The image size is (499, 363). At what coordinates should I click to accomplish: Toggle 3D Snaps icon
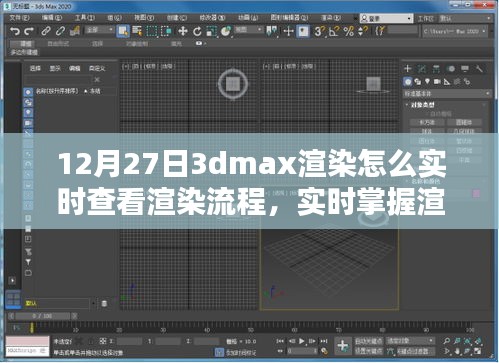[319, 31]
